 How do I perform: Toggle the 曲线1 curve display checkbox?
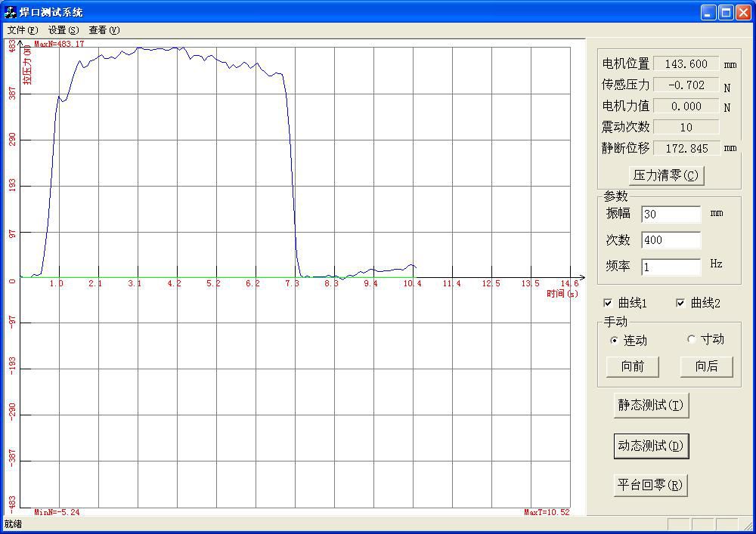[608, 304]
